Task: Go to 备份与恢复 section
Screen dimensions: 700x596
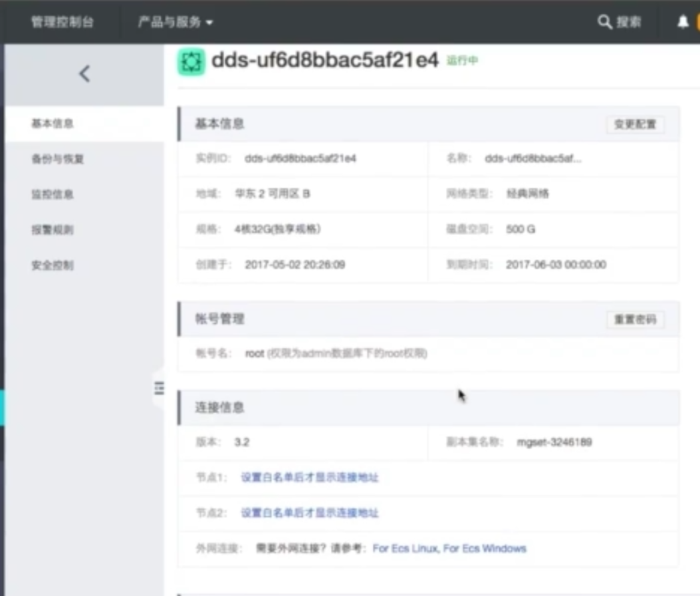Action: (x=58, y=160)
